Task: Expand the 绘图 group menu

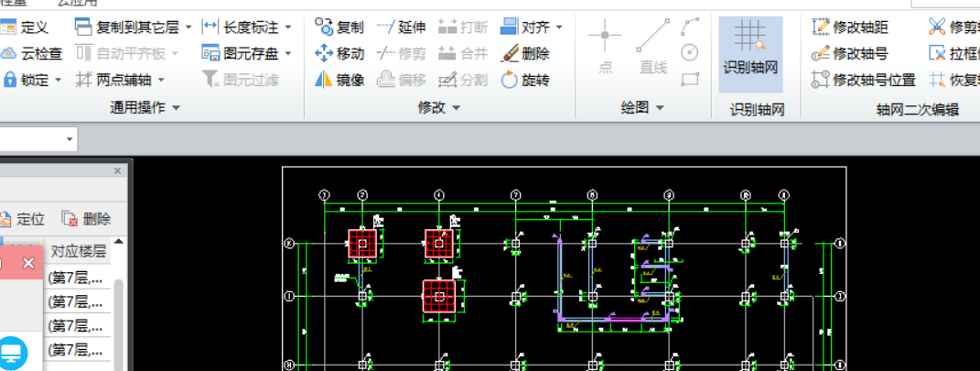Action: (641, 107)
